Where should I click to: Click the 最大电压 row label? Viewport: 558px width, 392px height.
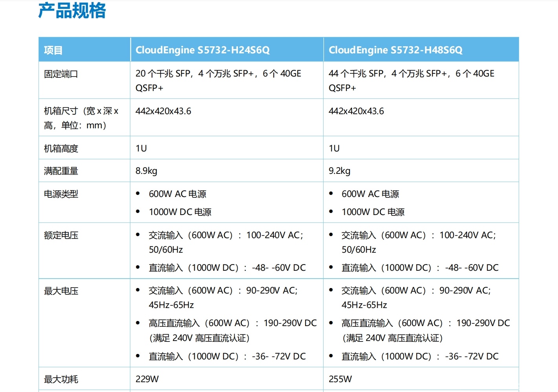coord(61,291)
